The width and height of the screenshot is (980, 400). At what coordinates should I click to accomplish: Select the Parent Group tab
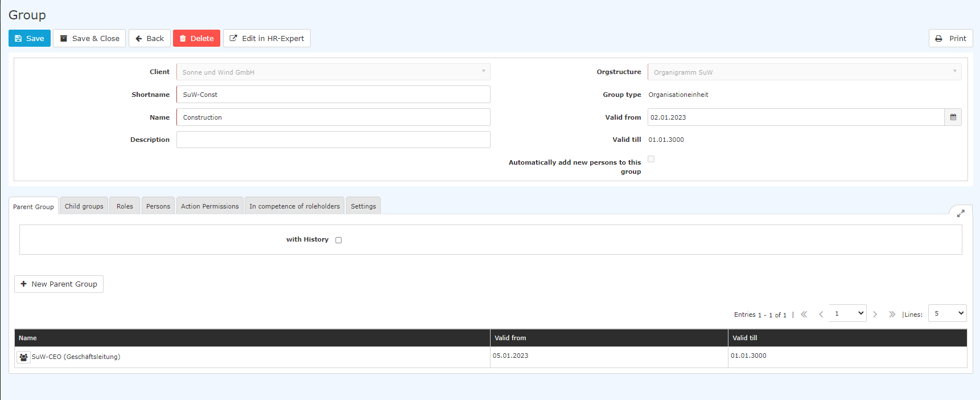pos(34,206)
